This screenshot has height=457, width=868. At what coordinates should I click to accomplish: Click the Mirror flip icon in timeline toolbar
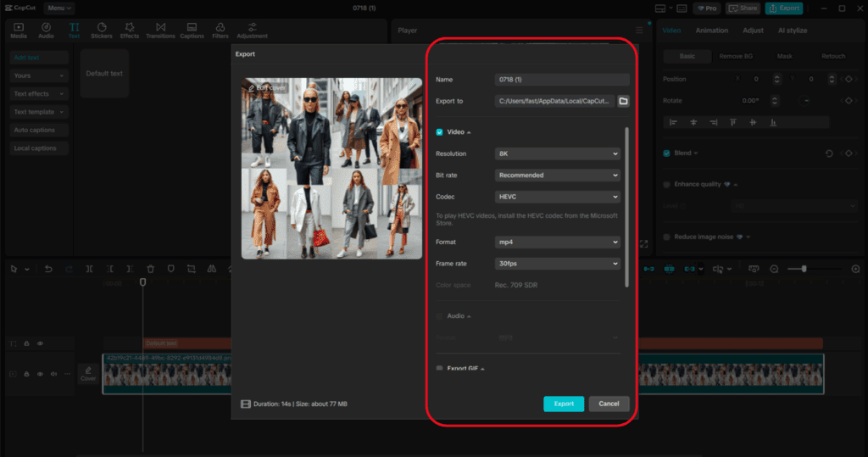[x=211, y=269]
